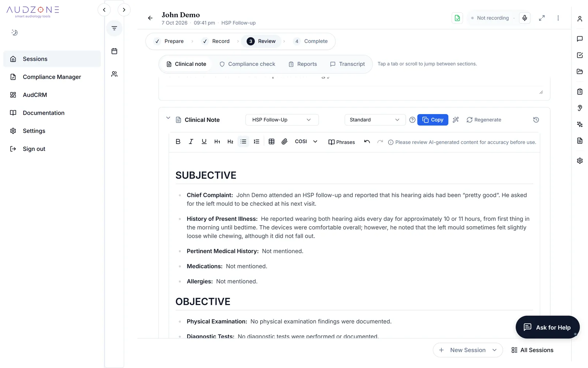Expand the New Session dropdown arrow

click(x=494, y=350)
